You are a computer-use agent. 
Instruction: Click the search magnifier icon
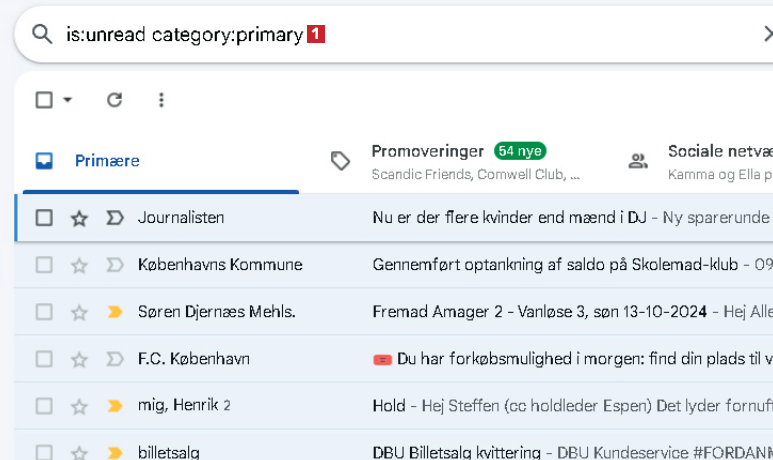click(42, 35)
